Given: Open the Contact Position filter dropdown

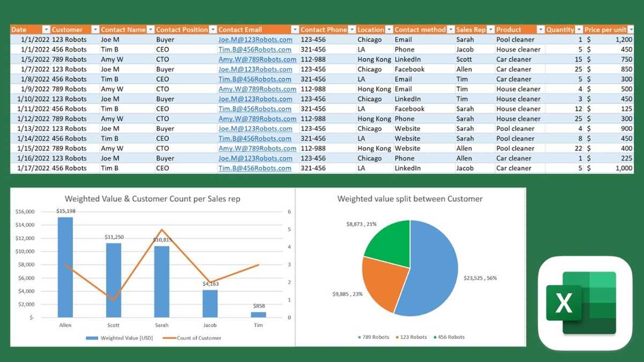Looking at the screenshot, I should (213, 30).
